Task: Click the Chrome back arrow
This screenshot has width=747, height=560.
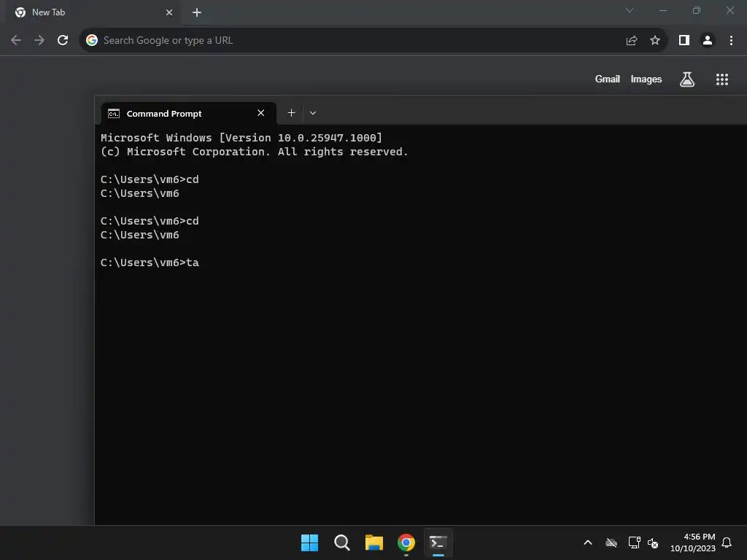Action: point(16,41)
